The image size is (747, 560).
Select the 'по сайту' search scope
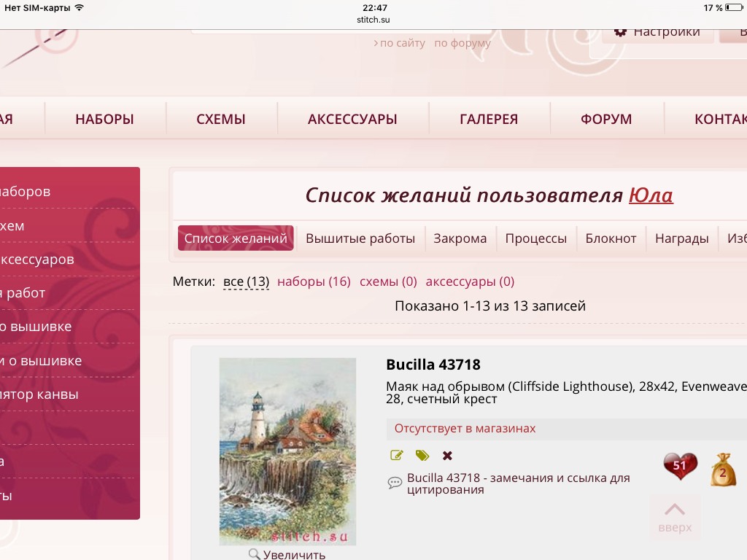[x=402, y=43]
